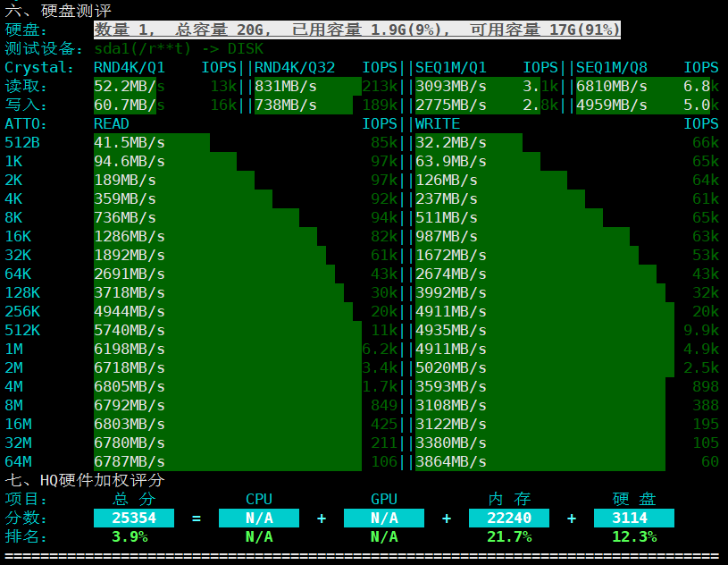This screenshot has height=565, width=728.
Task: Click the 64K read speed "2691MB/s"
Action: point(130,274)
